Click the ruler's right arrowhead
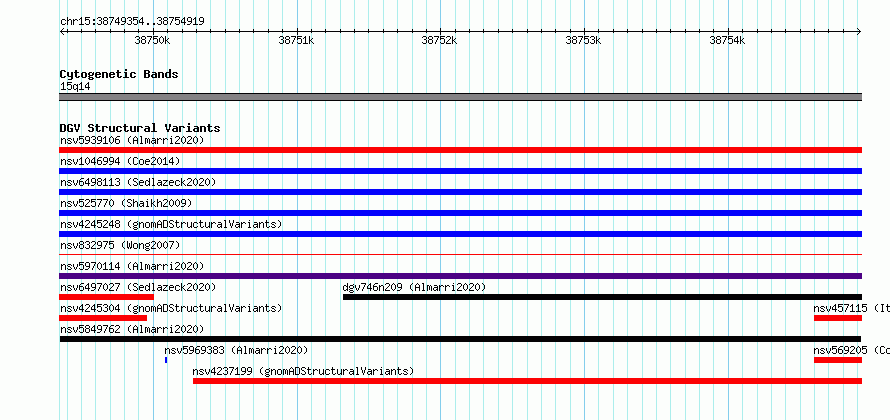Screen dimensions: 890x420 click(x=859, y=32)
